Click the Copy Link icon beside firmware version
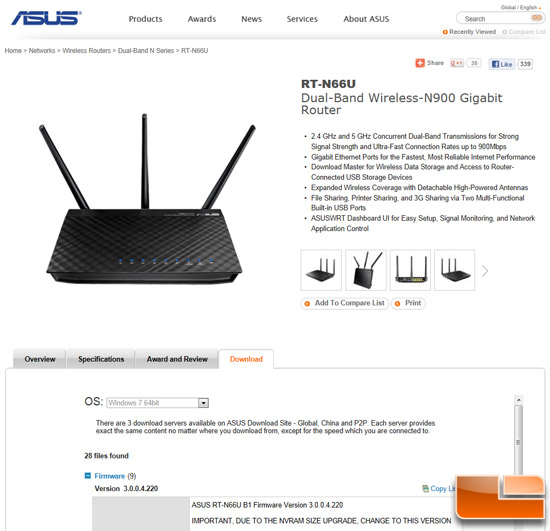 425,488
